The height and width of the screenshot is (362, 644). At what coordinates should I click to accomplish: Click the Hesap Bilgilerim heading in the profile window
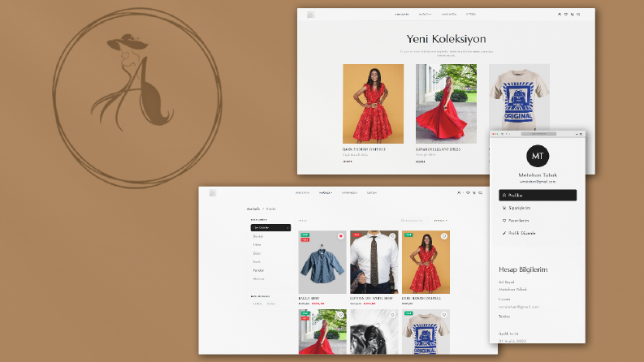point(523,269)
